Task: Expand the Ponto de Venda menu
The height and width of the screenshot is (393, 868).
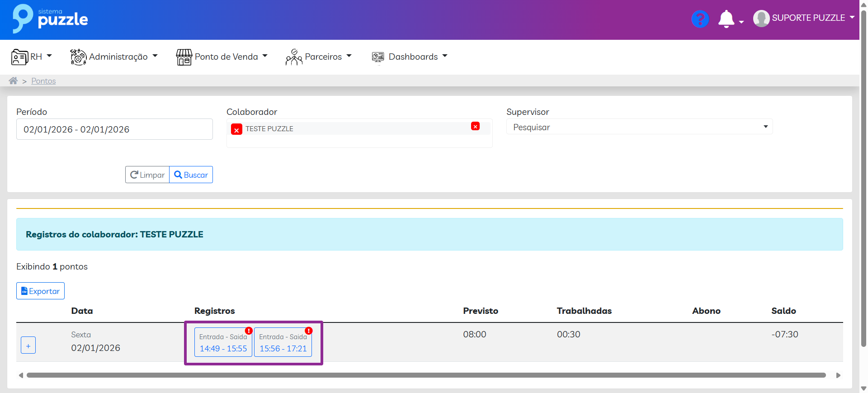Action: point(222,57)
